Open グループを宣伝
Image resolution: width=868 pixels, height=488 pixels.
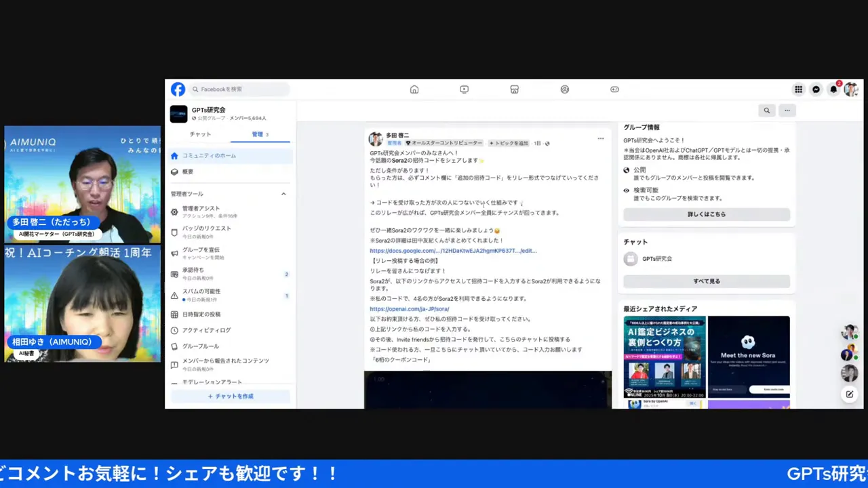tap(231, 253)
